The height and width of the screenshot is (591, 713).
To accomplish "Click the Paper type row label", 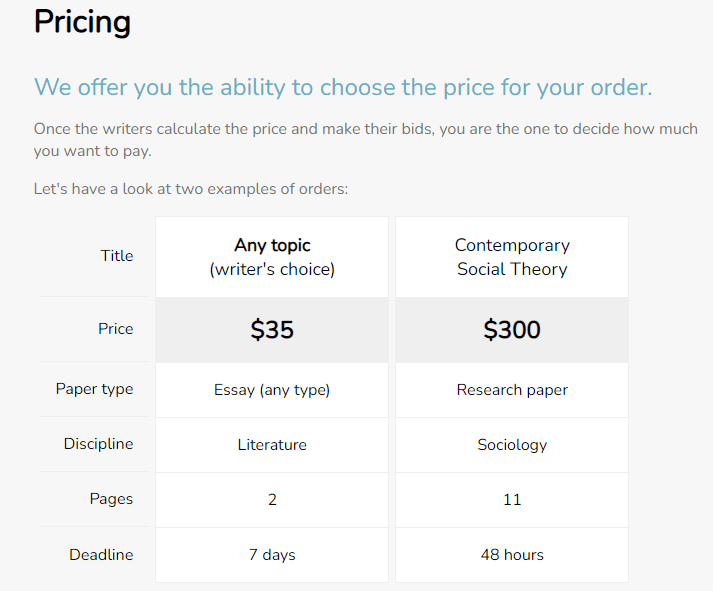I will [95, 390].
